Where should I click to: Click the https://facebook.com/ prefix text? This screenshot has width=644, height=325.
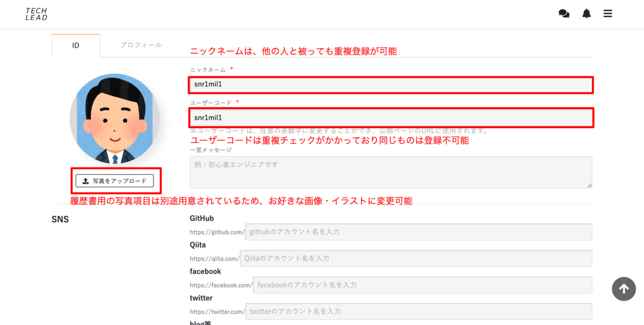(221, 285)
